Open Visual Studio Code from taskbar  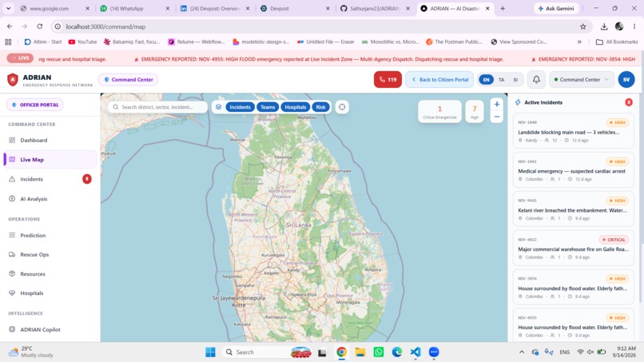point(415,352)
